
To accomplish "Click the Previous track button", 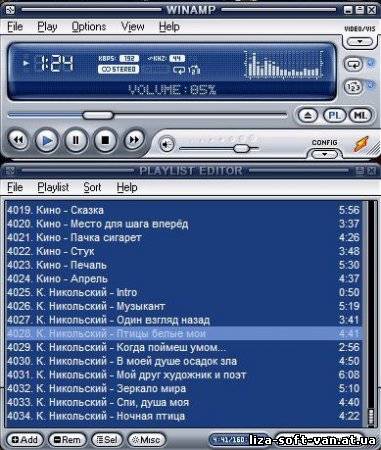I will coord(18,140).
